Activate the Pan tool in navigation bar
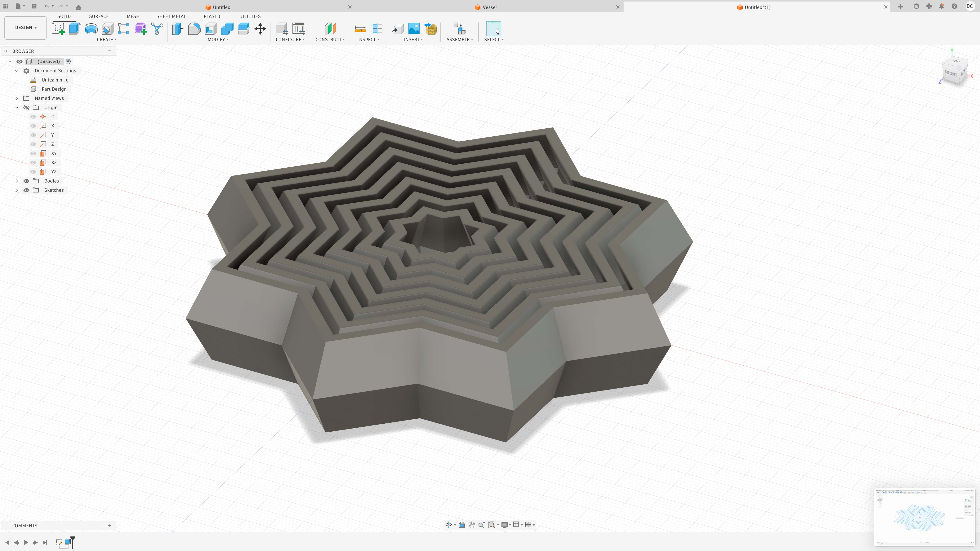980x551 pixels. click(x=472, y=524)
